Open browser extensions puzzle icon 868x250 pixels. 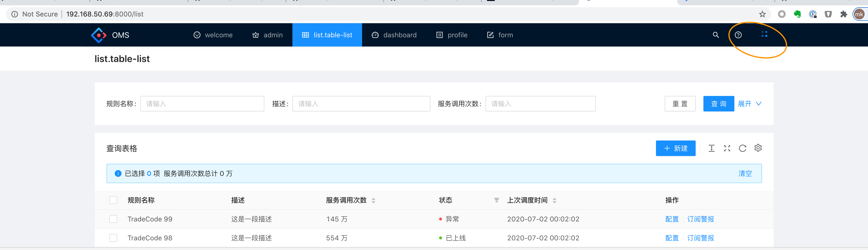tap(843, 14)
